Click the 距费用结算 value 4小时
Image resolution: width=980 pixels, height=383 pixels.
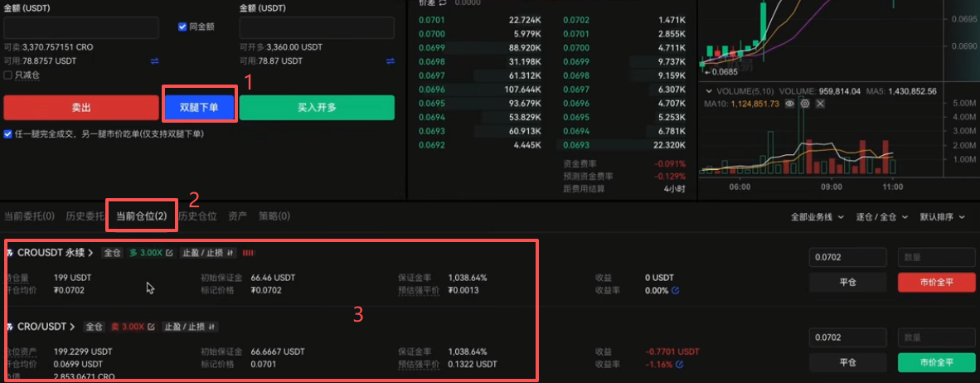[675, 189]
